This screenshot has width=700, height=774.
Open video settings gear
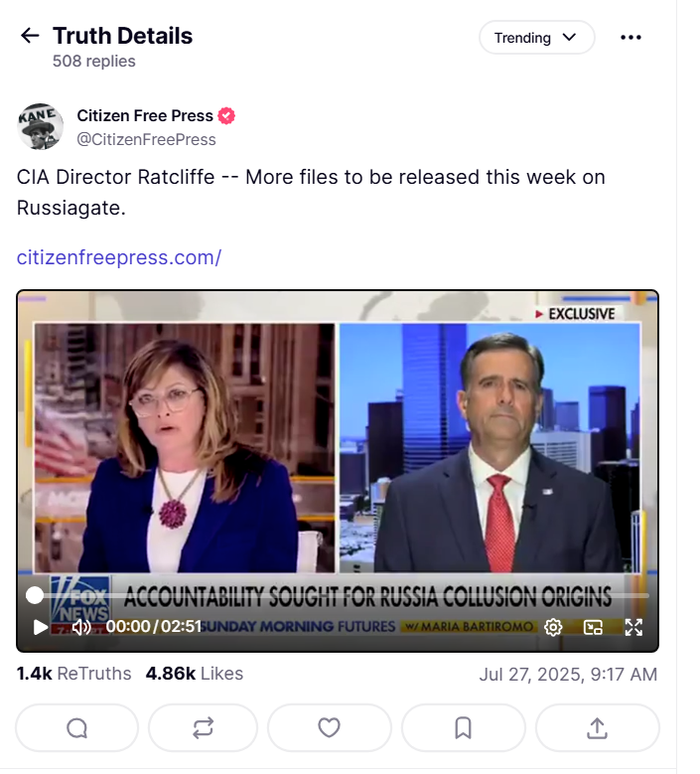click(553, 627)
